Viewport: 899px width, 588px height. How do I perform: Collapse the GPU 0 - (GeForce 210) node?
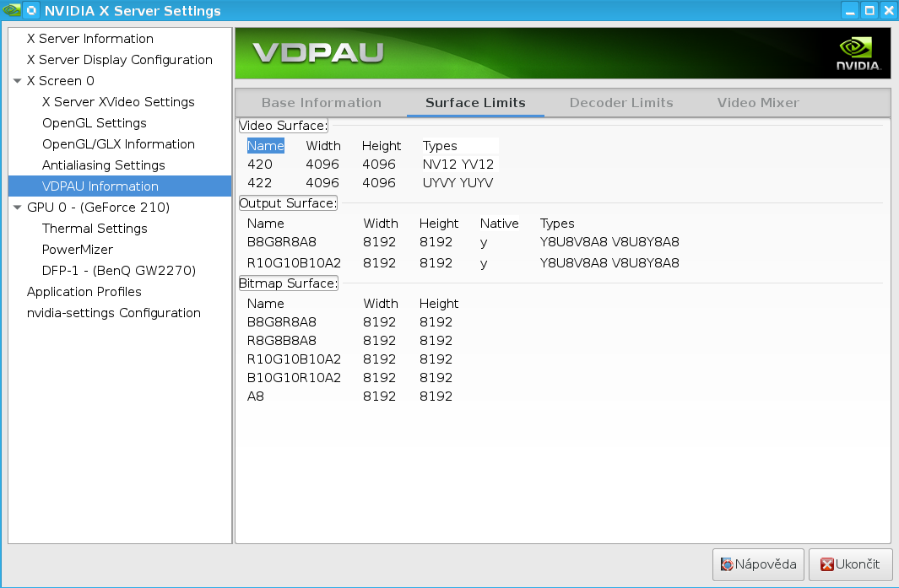point(17,208)
